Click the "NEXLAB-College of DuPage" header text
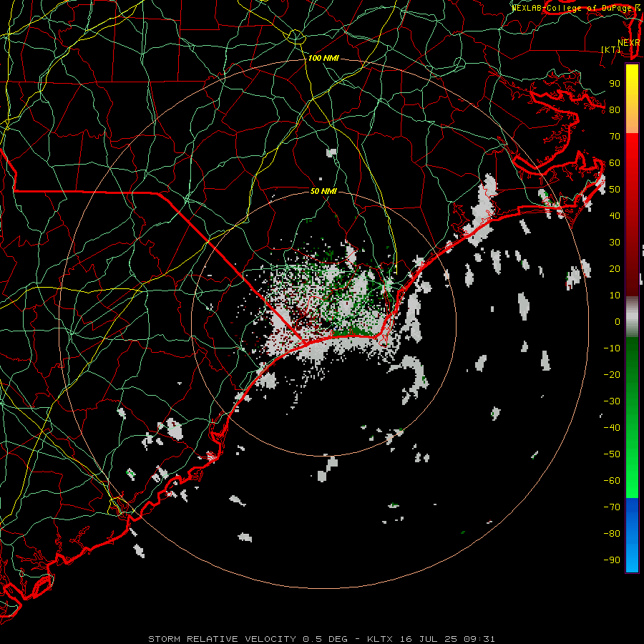The height and width of the screenshot is (644, 644). 571,8
